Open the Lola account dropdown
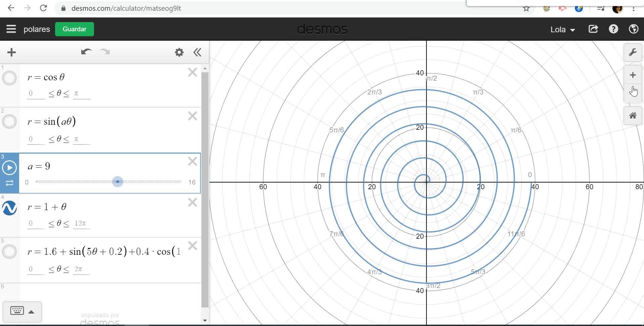Viewport: 644px width, 326px height. click(x=562, y=30)
